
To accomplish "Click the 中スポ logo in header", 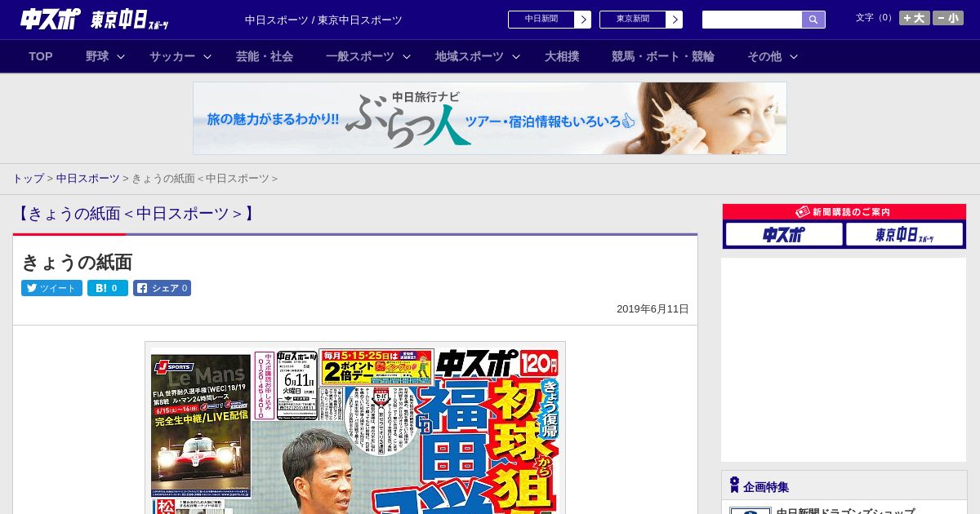I will pyautogui.click(x=51, y=19).
